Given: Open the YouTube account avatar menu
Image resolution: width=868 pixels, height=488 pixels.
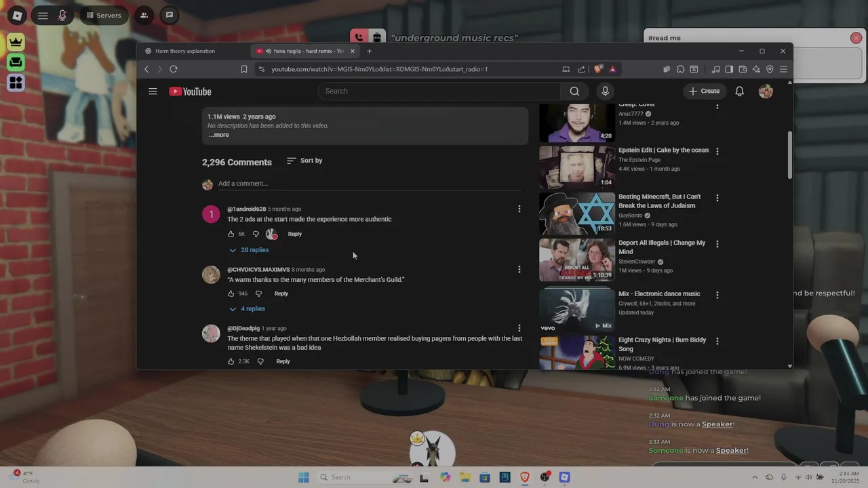Looking at the screenshot, I should tap(766, 91).
